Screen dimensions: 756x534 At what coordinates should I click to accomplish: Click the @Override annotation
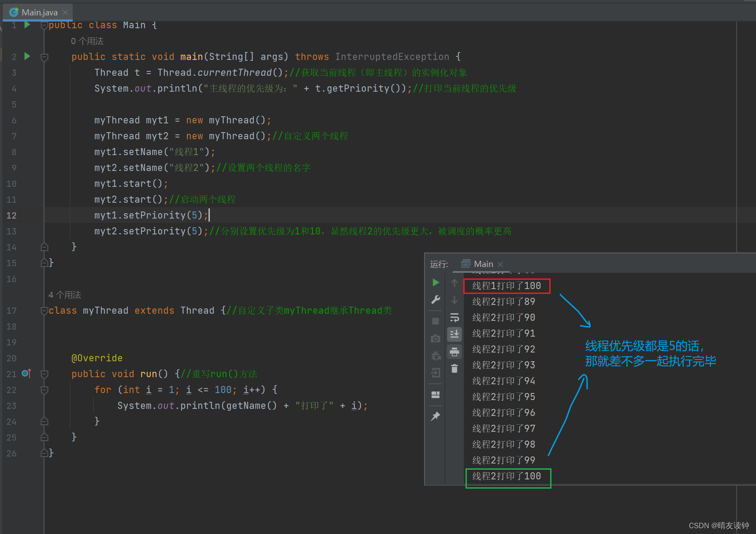coord(97,358)
